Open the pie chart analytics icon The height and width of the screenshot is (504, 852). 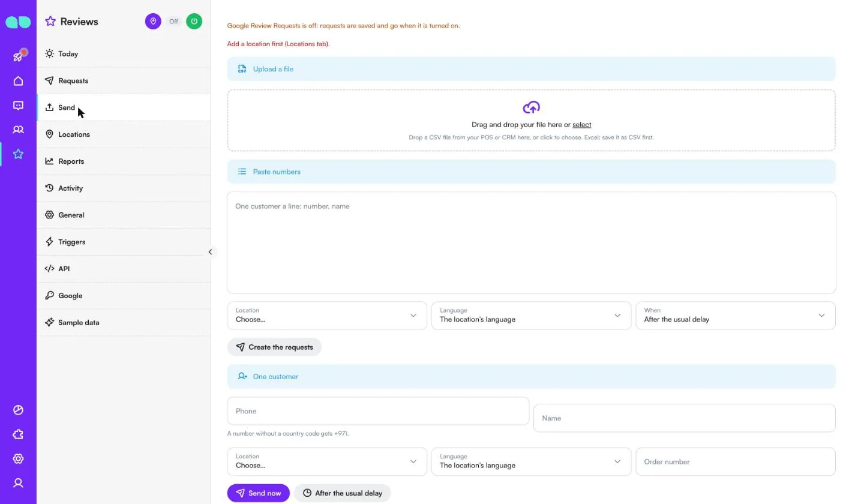[x=18, y=410]
